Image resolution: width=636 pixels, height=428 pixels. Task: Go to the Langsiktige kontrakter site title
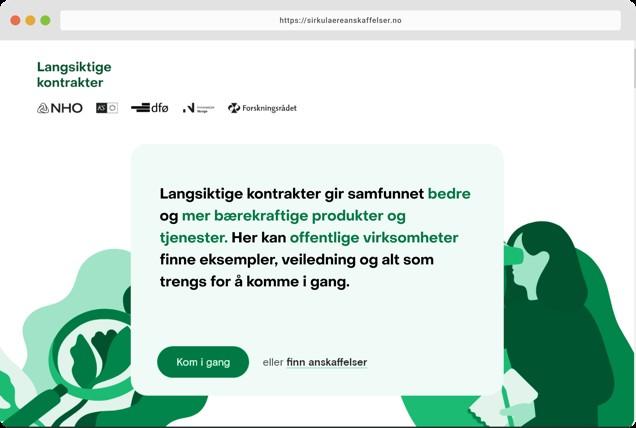click(74, 75)
